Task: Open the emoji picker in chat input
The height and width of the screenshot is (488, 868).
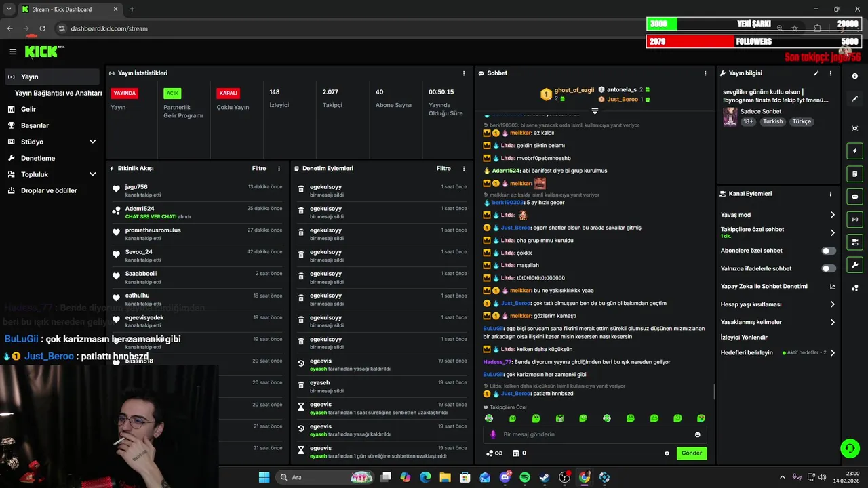Action: click(697, 434)
